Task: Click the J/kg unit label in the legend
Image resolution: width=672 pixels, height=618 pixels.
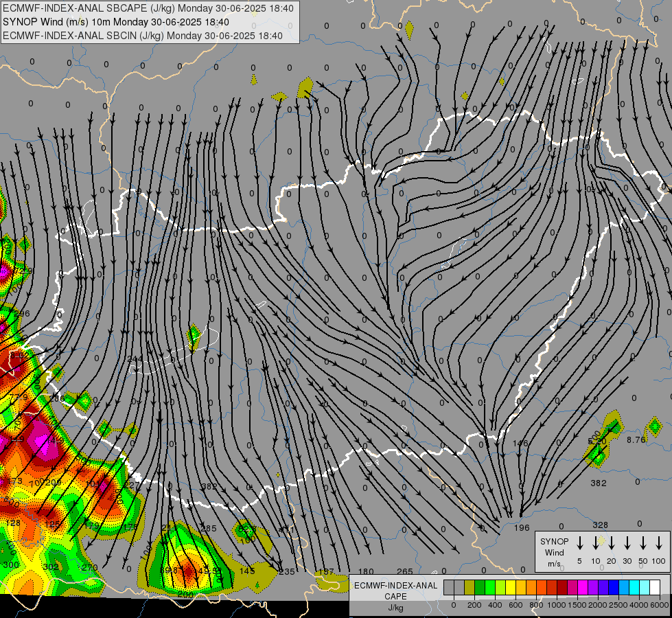Action: pos(395,608)
